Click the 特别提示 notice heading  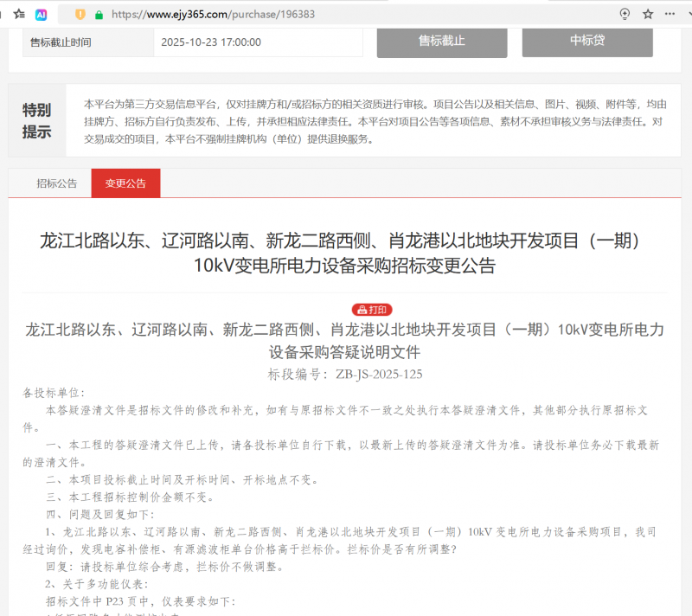click(36, 121)
